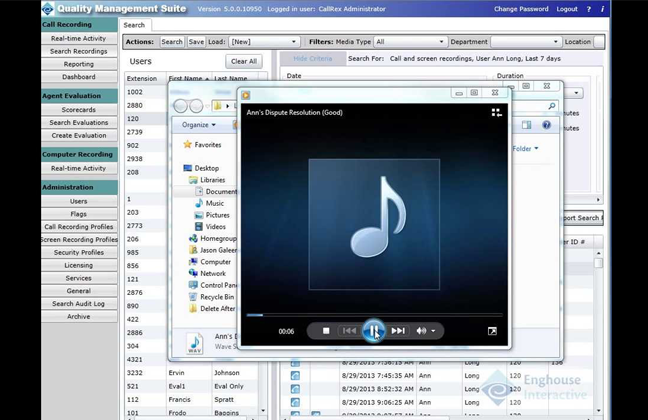Open Media Type filter dropdown
The width and height of the screenshot is (648, 420).
coord(410,42)
